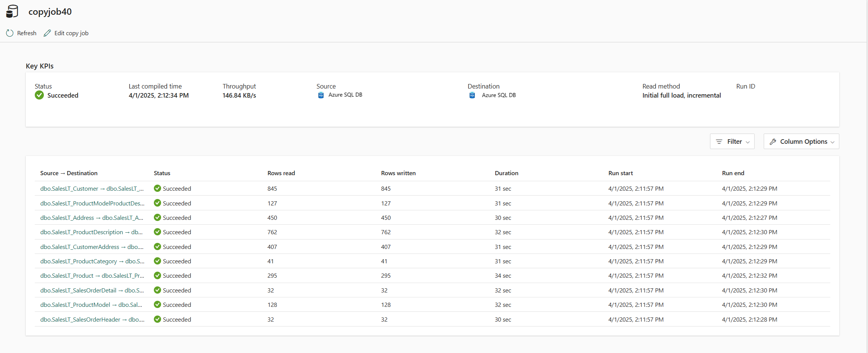Click the green Succeeded checkmark in Key KPIs
Image resolution: width=868 pixels, height=353 pixels.
point(39,95)
